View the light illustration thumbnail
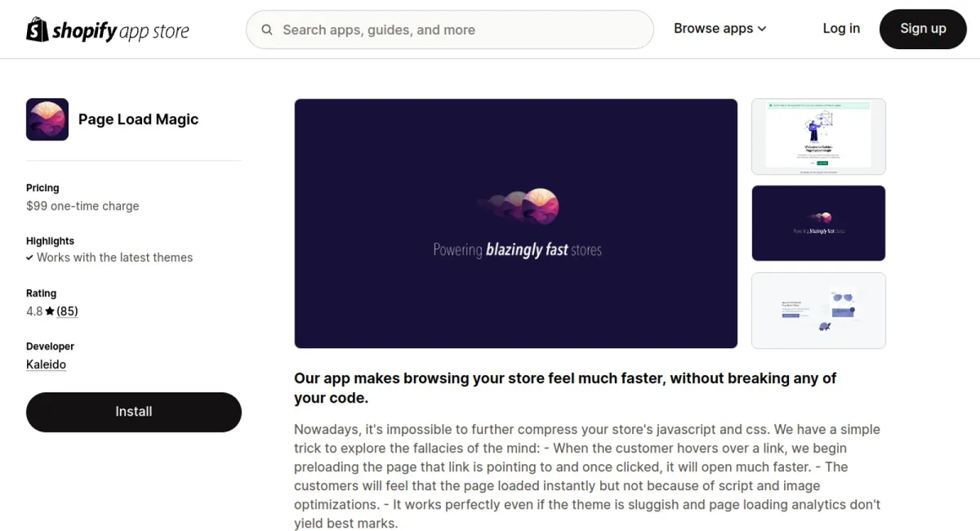Screen dimensions: 980x531 pyautogui.click(x=818, y=310)
